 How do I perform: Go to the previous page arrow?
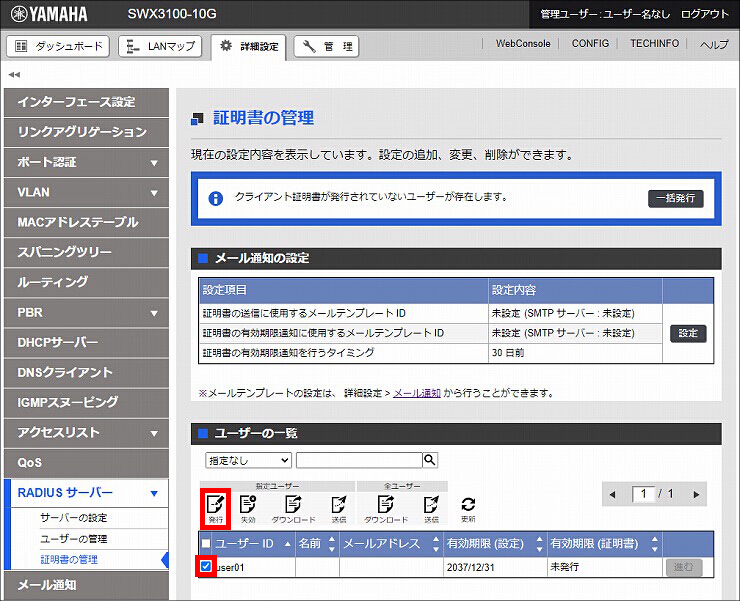point(613,494)
